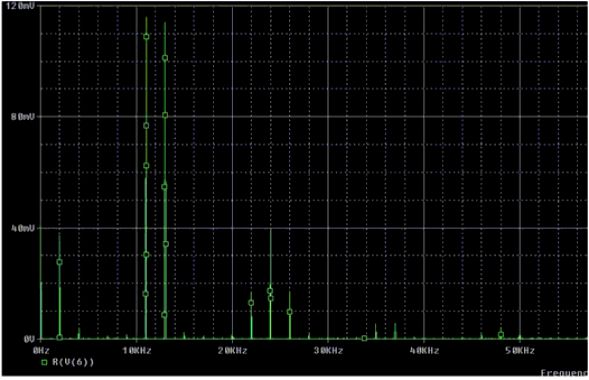Click the 40mV Y-axis label
Viewport: 589px width, 380px height.
pos(23,228)
